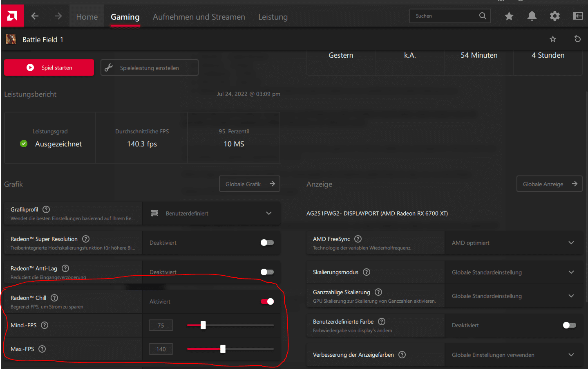Show help for Radeon Chill

point(54,298)
